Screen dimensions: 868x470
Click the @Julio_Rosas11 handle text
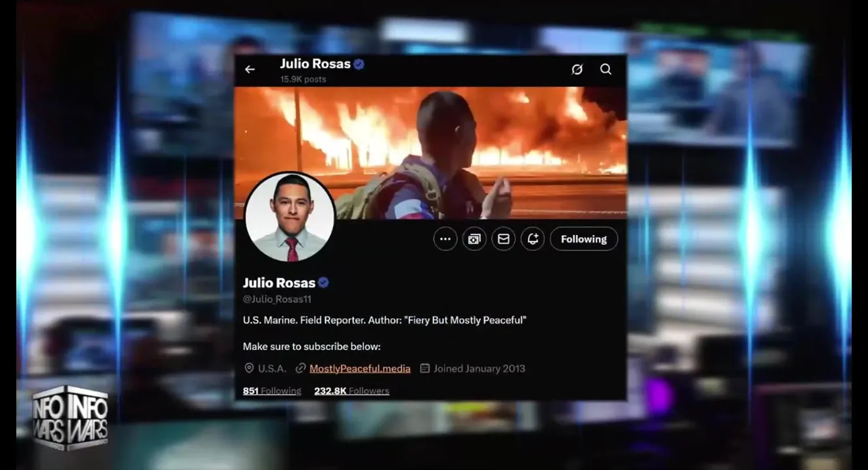coord(277,299)
